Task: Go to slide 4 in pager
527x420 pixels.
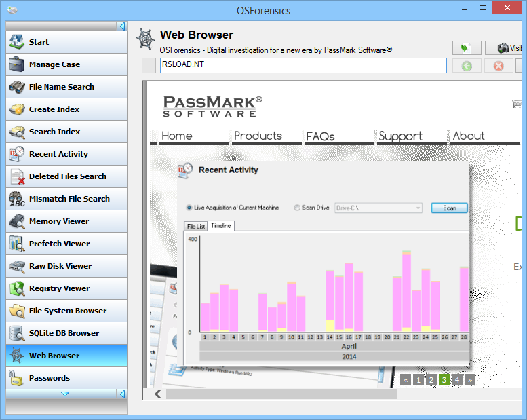Action: 456,380
